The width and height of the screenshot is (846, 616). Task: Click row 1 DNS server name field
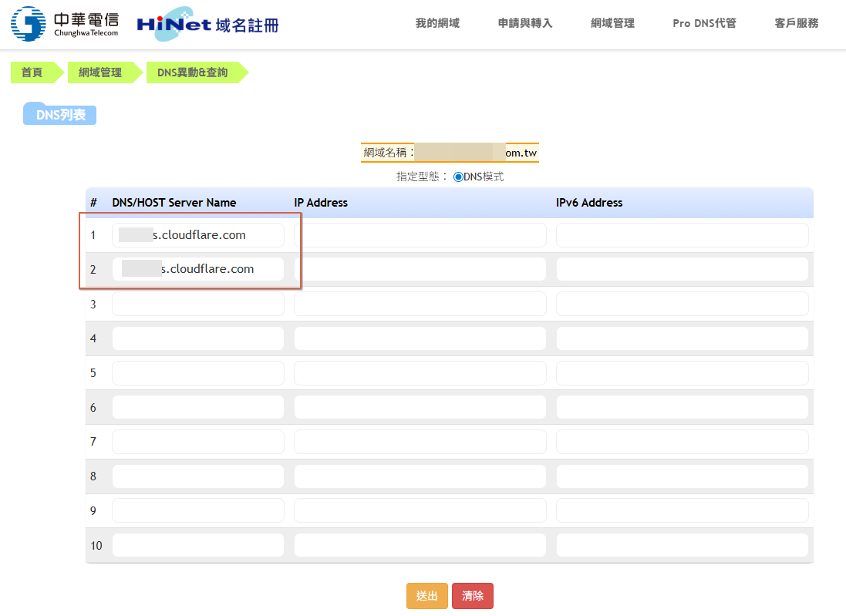pyautogui.click(x=198, y=235)
